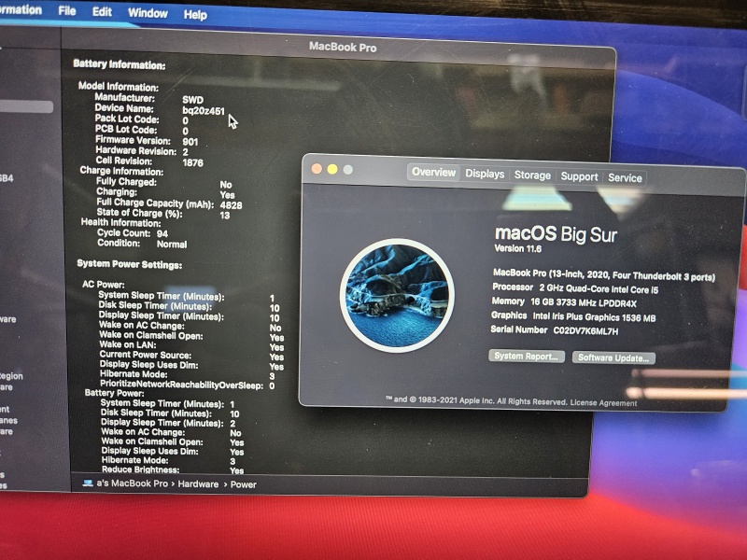
Task: Open the Edit menu
Action: [102, 11]
